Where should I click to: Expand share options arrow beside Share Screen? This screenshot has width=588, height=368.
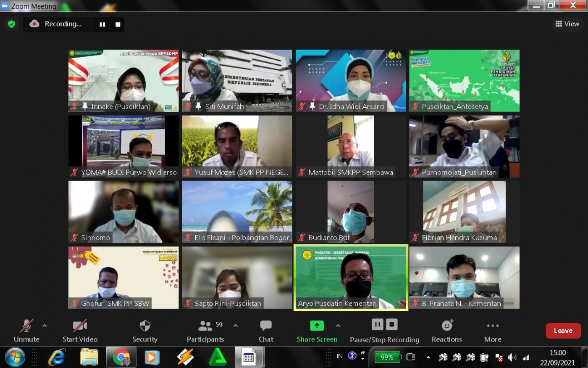(x=338, y=326)
